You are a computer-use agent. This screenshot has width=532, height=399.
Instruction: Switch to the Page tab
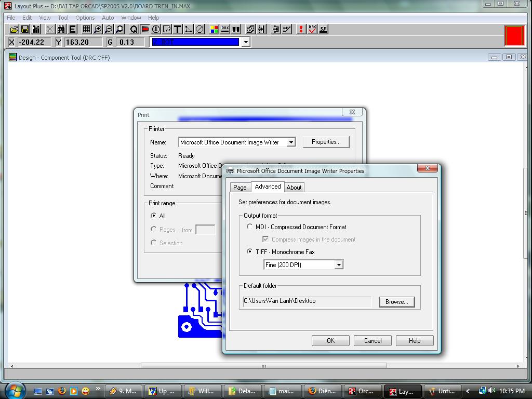coord(240,187)
